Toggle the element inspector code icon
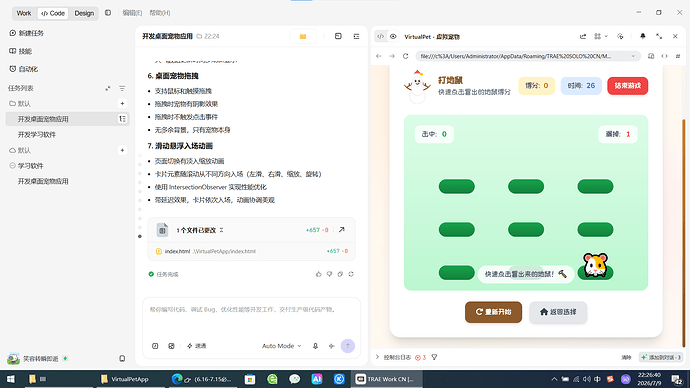Image resolution: width=690 pixels, height=388 pixels. pyautogui.click(x=664, y=56)
